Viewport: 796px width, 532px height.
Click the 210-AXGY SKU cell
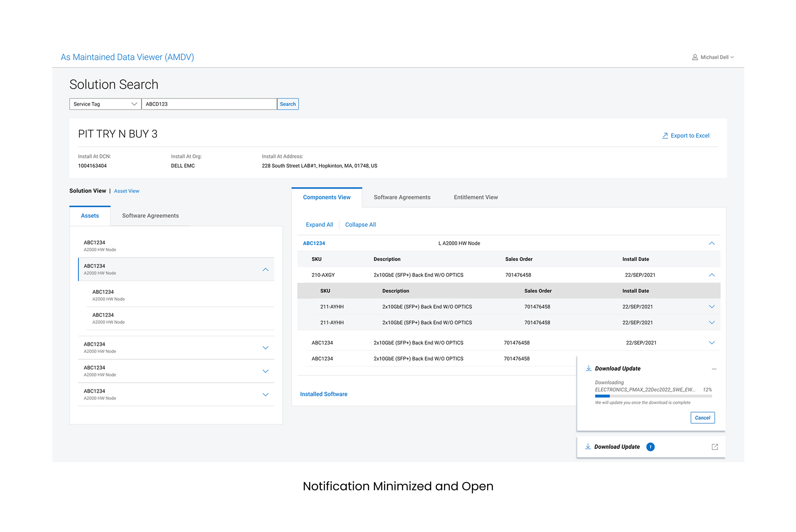323,275
